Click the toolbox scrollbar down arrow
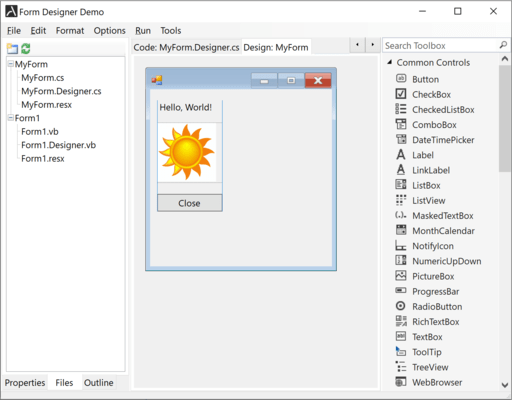 505,385
